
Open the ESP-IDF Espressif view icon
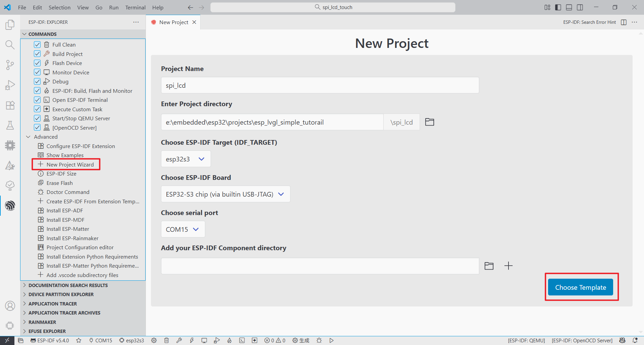(x=10, y=205)
